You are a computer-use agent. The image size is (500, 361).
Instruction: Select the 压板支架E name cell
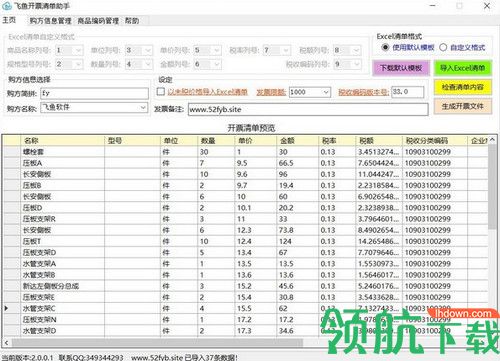click(62, 297)
